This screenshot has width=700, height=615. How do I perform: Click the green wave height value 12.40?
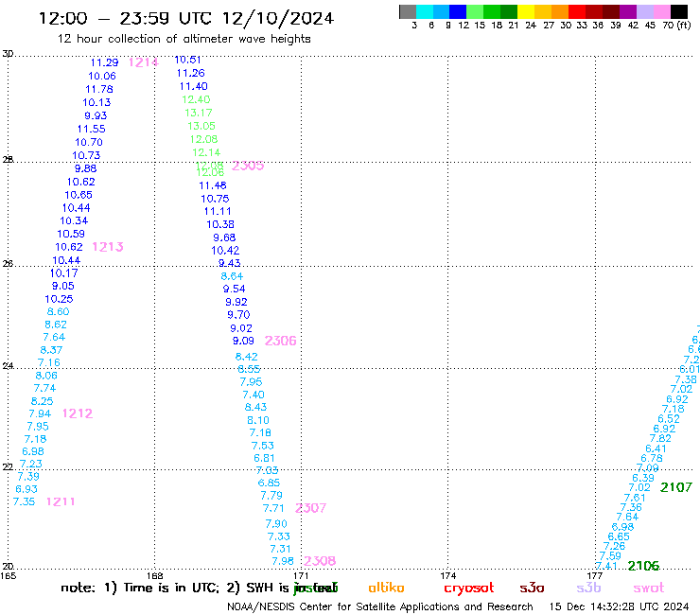click(196, 99)
